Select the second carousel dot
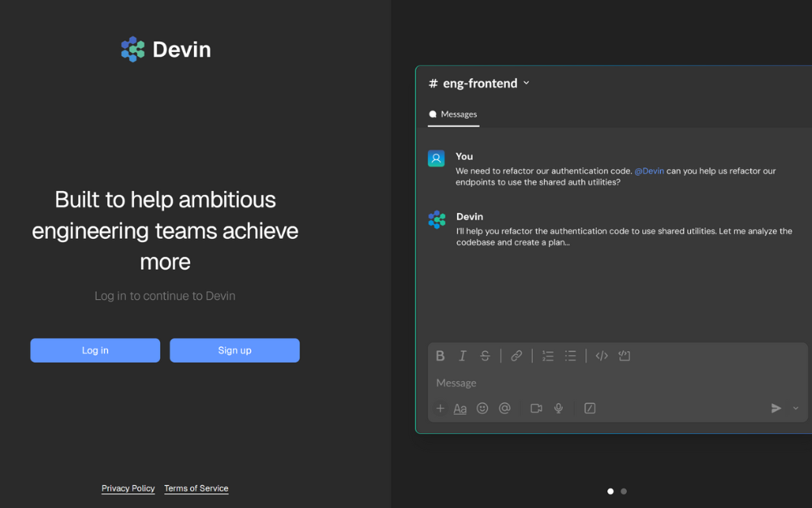The width and height of the screenshot is (812, 508). pyautogui.click(x=624, y=492)
